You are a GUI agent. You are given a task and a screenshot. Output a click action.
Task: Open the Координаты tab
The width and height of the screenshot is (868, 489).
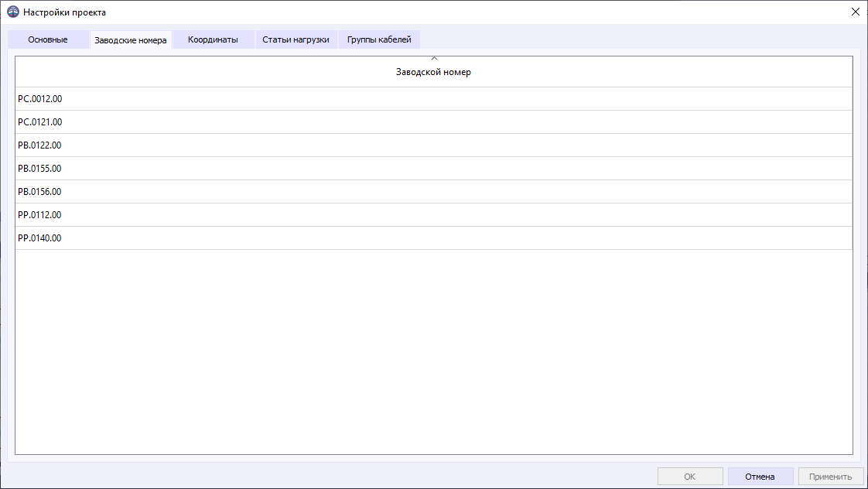[x=214, y=39]
